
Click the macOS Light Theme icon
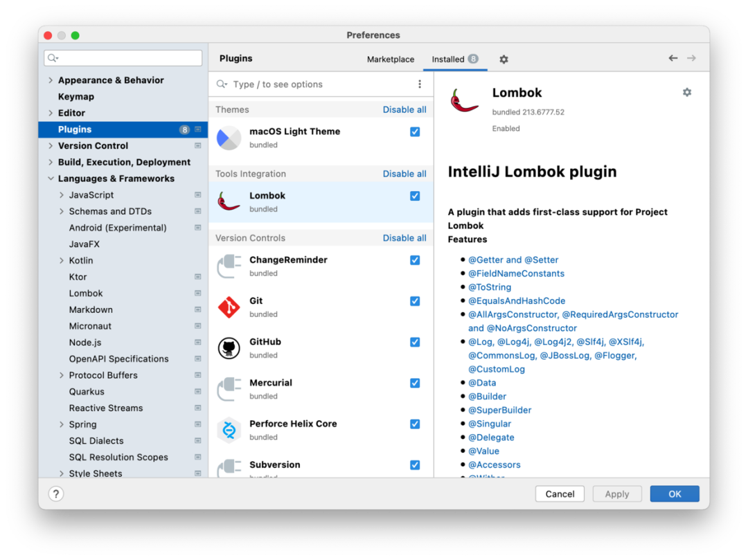coord(229,138)
